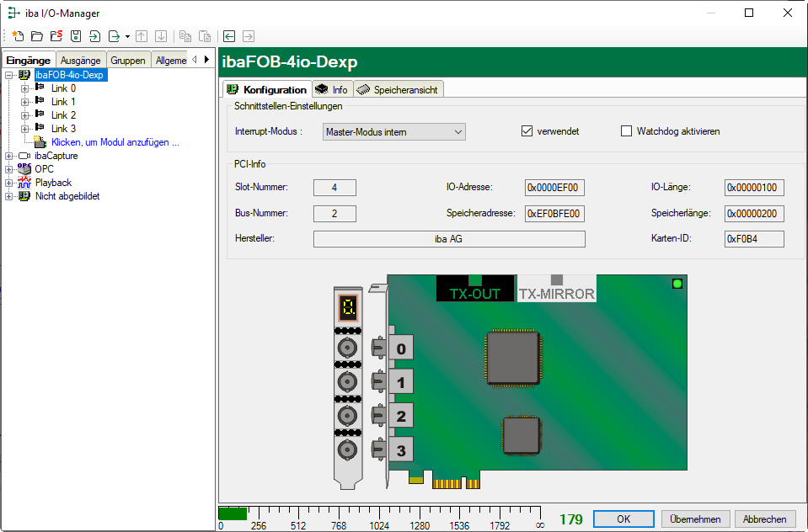Viewport: 808px width, 532px height.
Task: Expand the 'Nicht abgebildet' tree node
Action: click(x=9, y=196)
